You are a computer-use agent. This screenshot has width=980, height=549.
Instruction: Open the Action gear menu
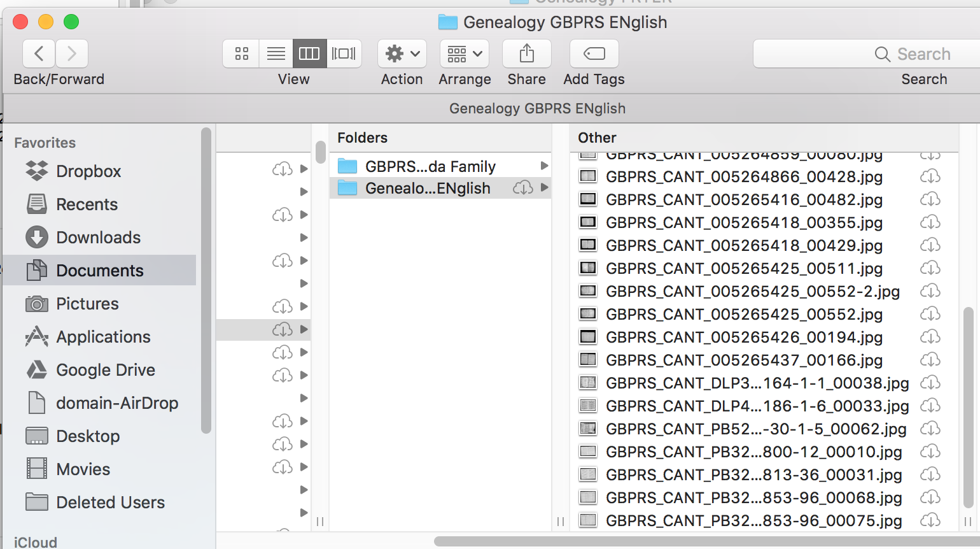coord(402,53)
